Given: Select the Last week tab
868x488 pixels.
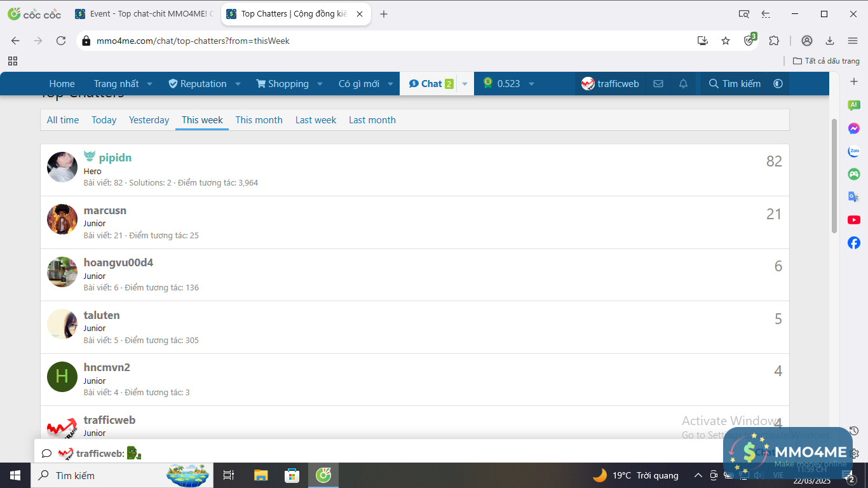Looking at the screenshot, I should [x=316, y=119].
